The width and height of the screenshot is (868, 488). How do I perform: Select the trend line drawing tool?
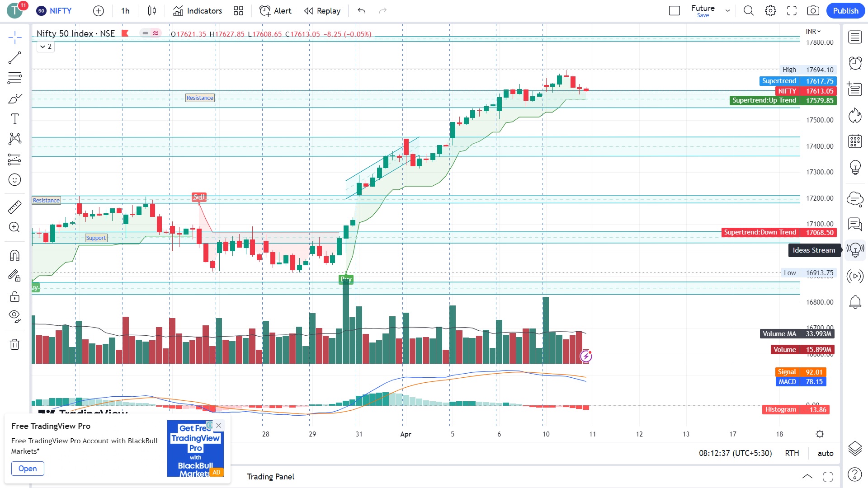click(15, 58)
